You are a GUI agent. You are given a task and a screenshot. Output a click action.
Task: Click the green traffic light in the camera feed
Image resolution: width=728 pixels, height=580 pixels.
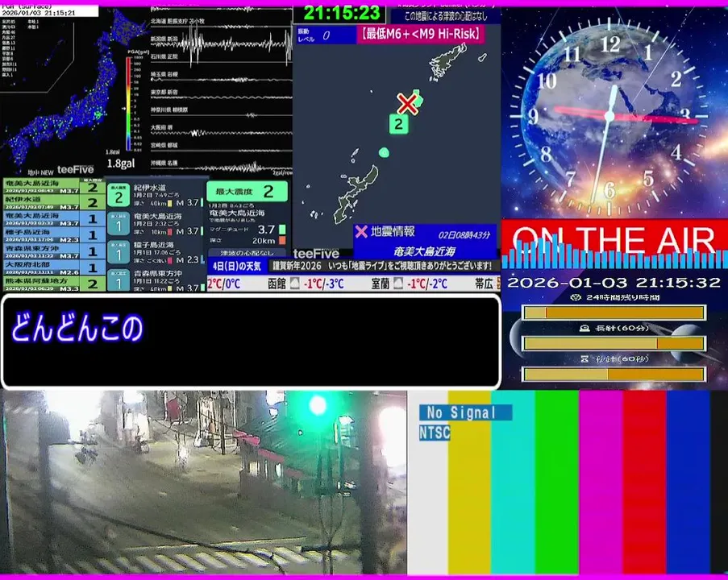318,404
